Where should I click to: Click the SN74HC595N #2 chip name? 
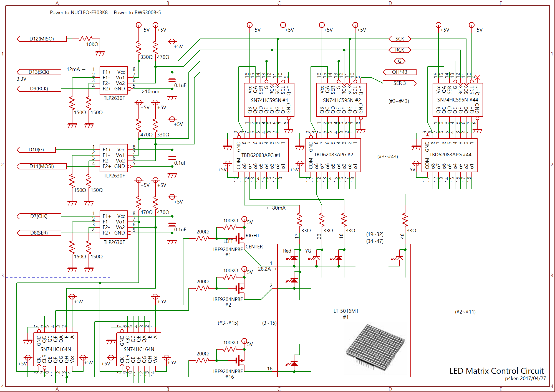pyautogui.click(x=342, y=100)
